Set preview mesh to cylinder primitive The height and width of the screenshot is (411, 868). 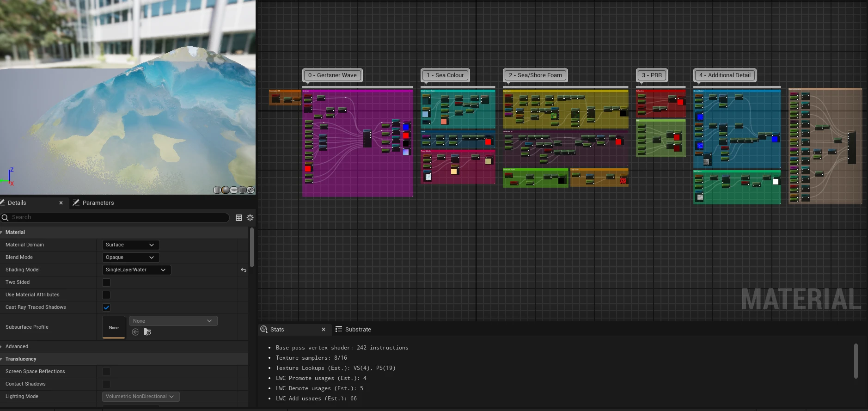[217, 190]
